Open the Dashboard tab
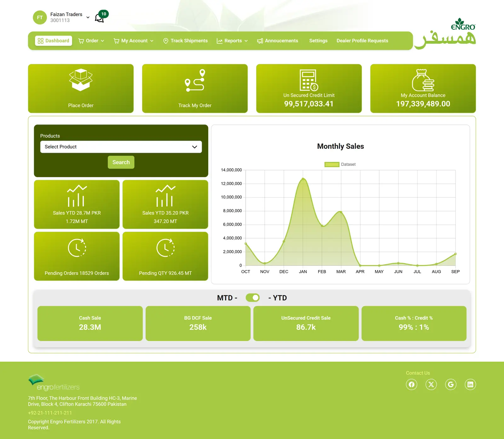The image size is (504, 439). (54, 41)
